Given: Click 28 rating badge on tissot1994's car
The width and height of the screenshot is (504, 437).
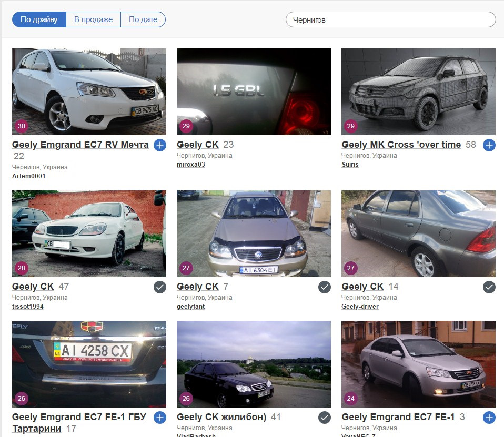Looking at the screenshot, I should [x=22, y=268].
